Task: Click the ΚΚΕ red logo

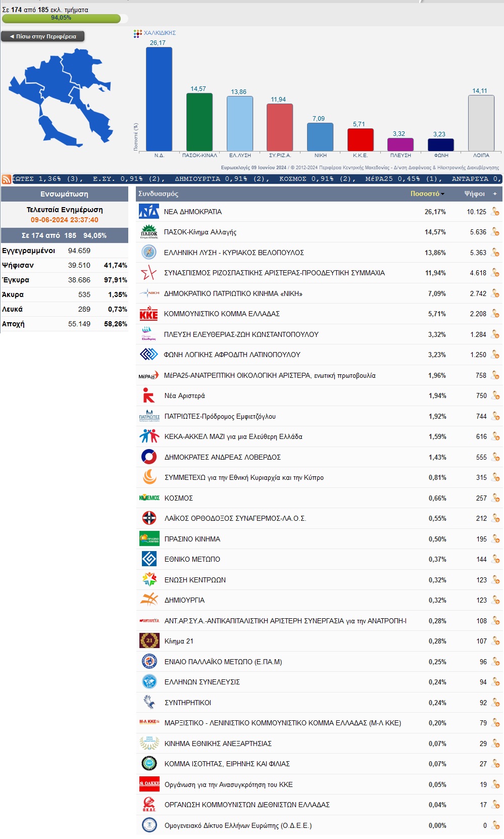Action: point(149,314)
